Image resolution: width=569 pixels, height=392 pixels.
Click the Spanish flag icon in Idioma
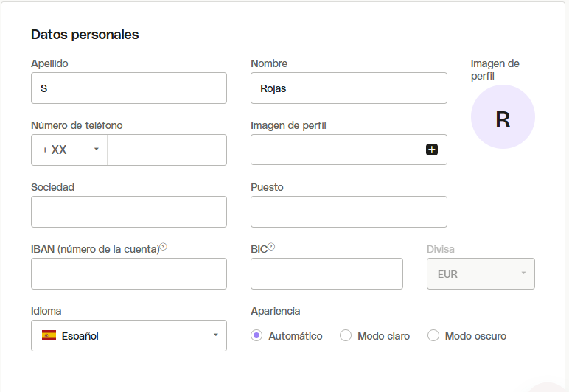(x=49, y=336)
